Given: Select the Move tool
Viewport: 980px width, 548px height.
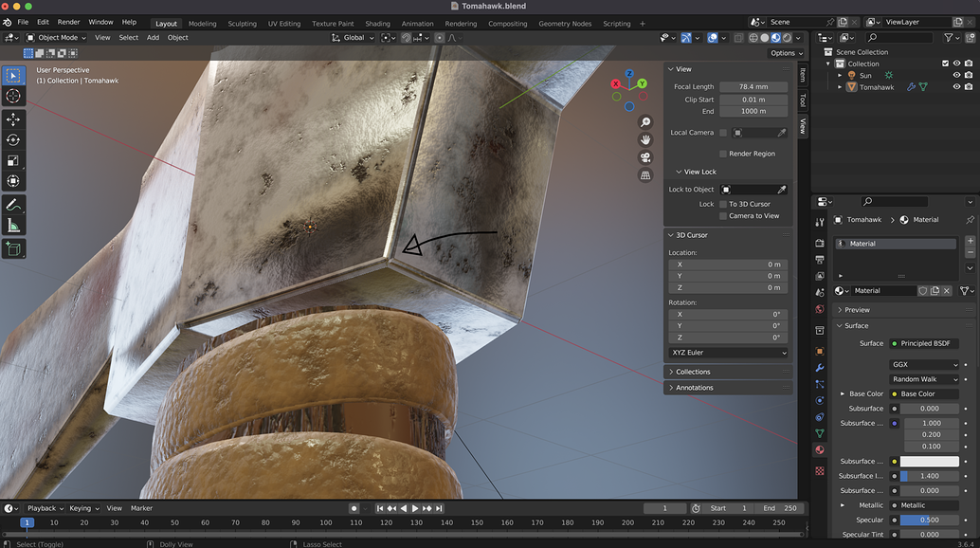Looking at the screenshot, I should [13, 119].
